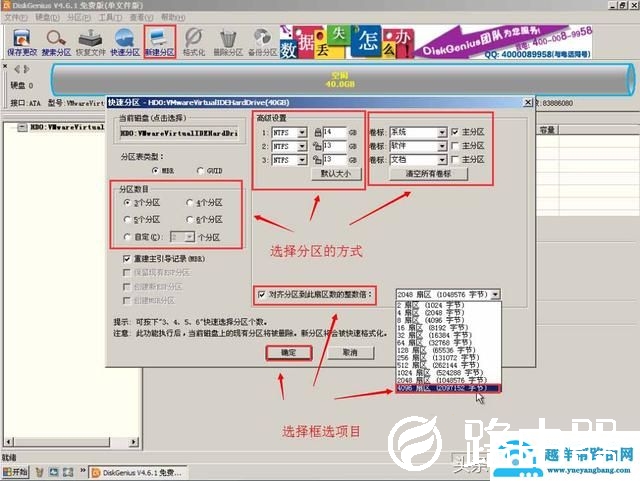The height and width of the screenshot is (481, 640).
Task: Toggle lock icon for partition 2 size
Action: [x=318, y=146]
